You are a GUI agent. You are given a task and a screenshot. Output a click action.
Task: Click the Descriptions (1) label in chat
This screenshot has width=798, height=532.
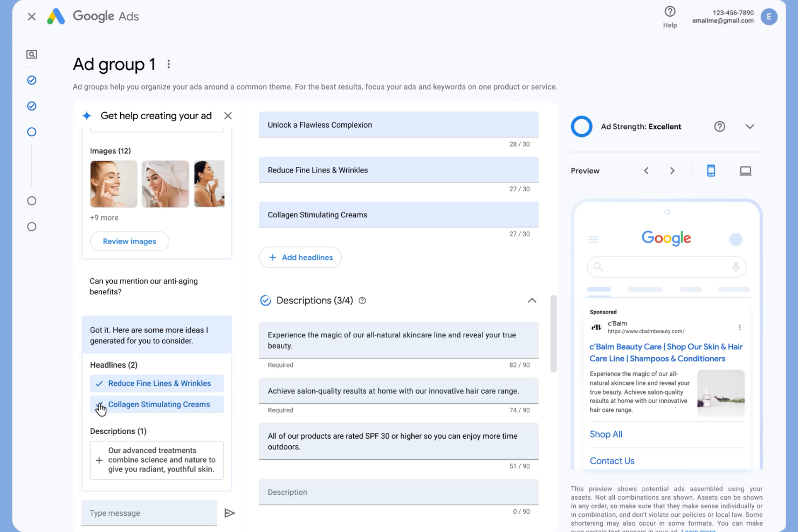[118, 431]
